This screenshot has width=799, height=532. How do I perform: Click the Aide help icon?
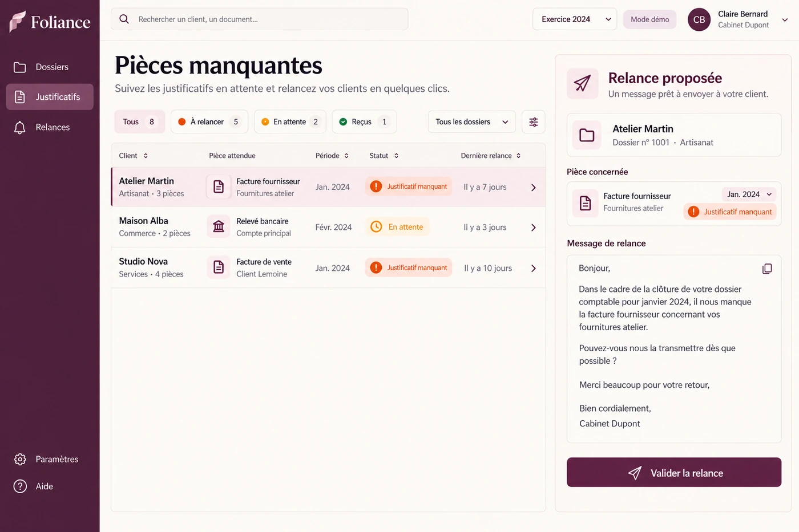[20, 486]
